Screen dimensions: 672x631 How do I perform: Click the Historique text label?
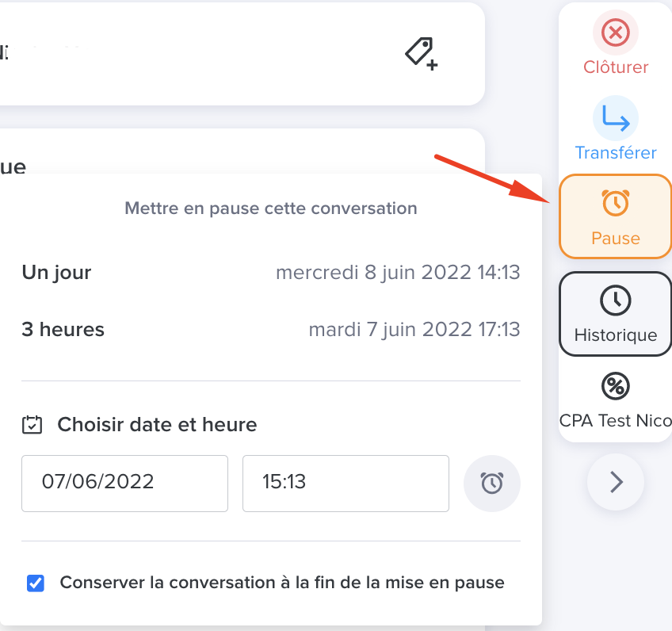click(x=616, y=335)
